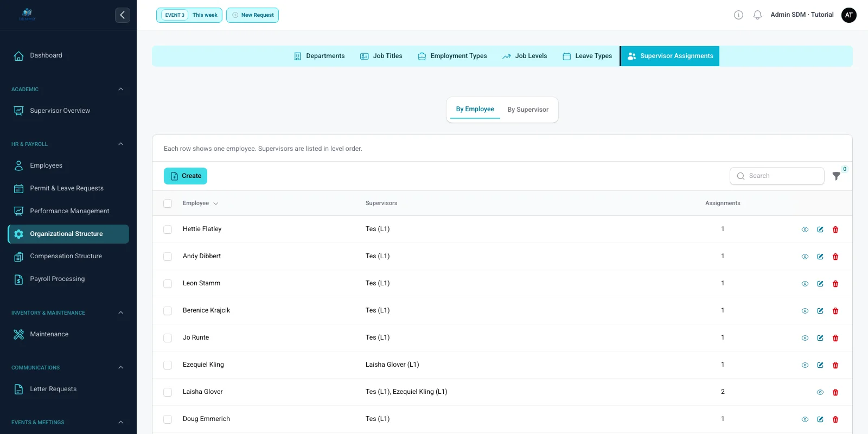This screenshot has height=434, width=868.
Task: Open Compensation Structure in the sidebar
Action: 68,256
